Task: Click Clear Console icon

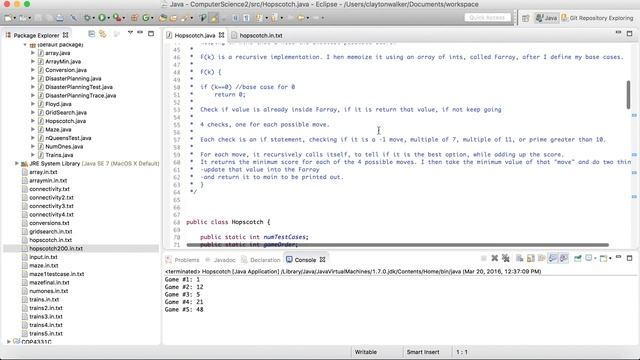Action: coord(520,258)
